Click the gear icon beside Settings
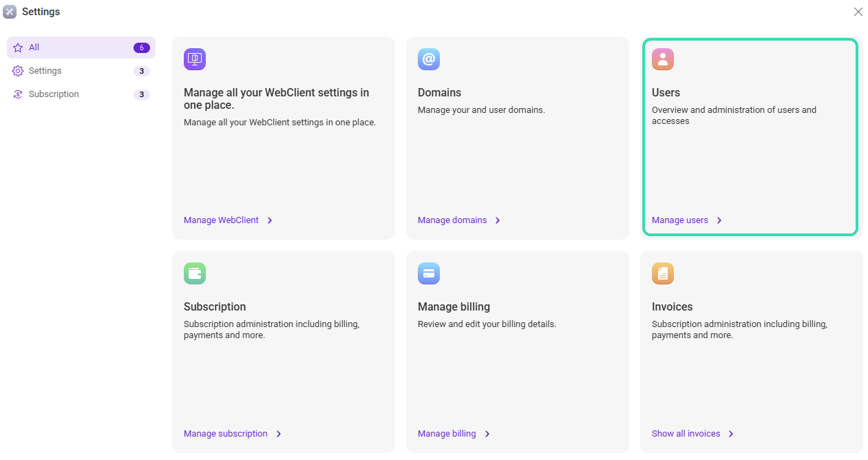The image size is (868, 460). coord(18,71)
